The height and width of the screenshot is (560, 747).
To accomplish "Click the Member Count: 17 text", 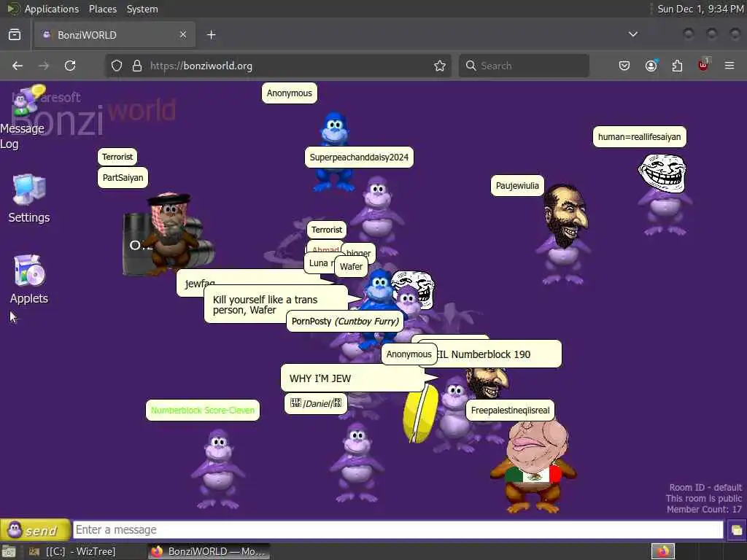I will coord(704,510).
